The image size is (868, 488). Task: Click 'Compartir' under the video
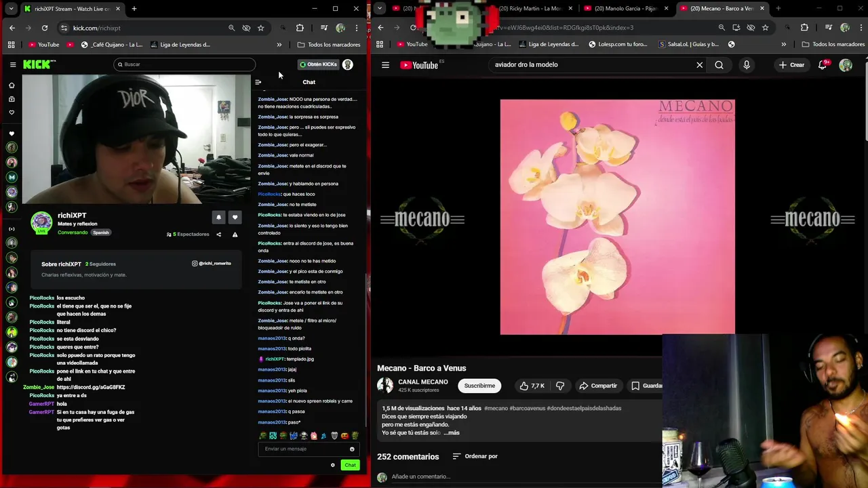(x=598, y=386)
